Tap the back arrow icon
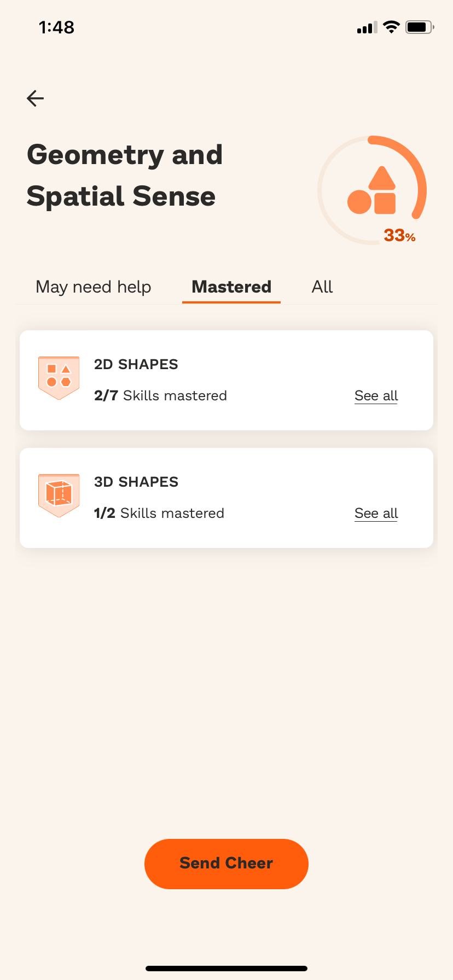 coord(35,98)
